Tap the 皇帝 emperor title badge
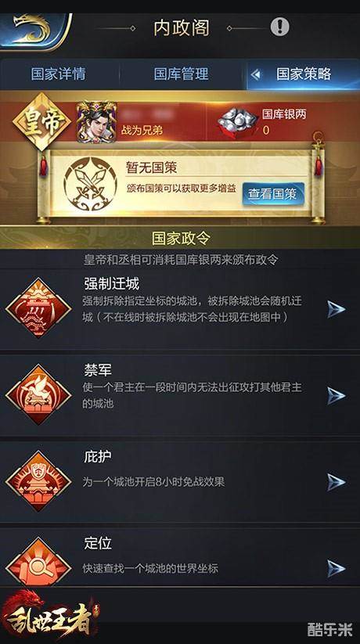Screen dimensions: 360x644 click(x=39, y=122)
